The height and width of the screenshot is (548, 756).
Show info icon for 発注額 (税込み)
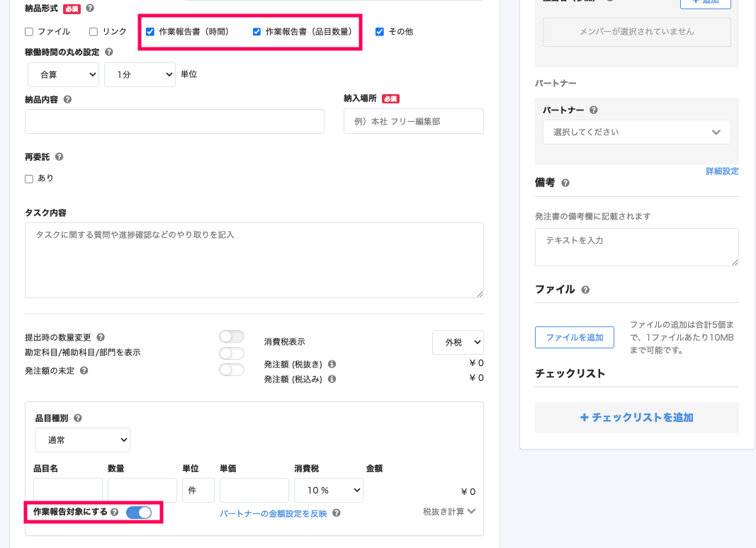[x=332, y=379]
